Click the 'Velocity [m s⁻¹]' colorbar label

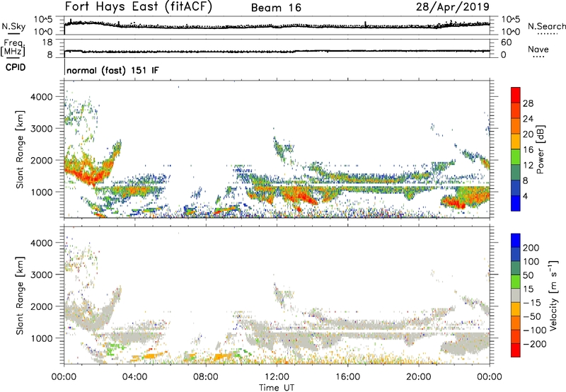[553, 295]
